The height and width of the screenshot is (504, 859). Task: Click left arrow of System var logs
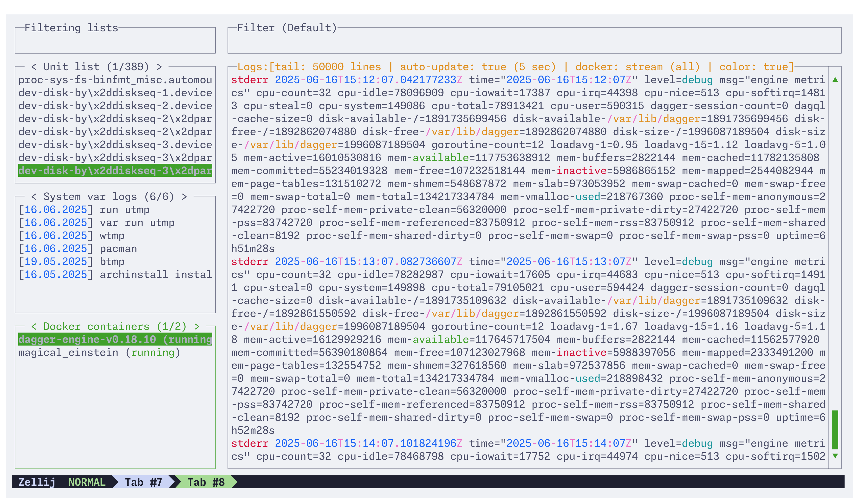(34, 197)
